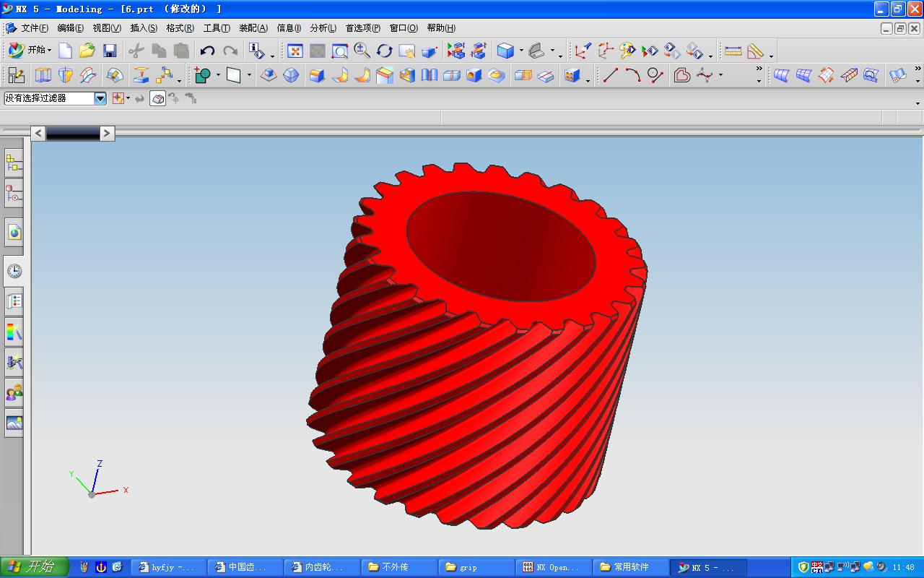924x578 pixels.
Task: Open the Measure Angle tool
Action: pyautogui.click(x=755, y=51)
